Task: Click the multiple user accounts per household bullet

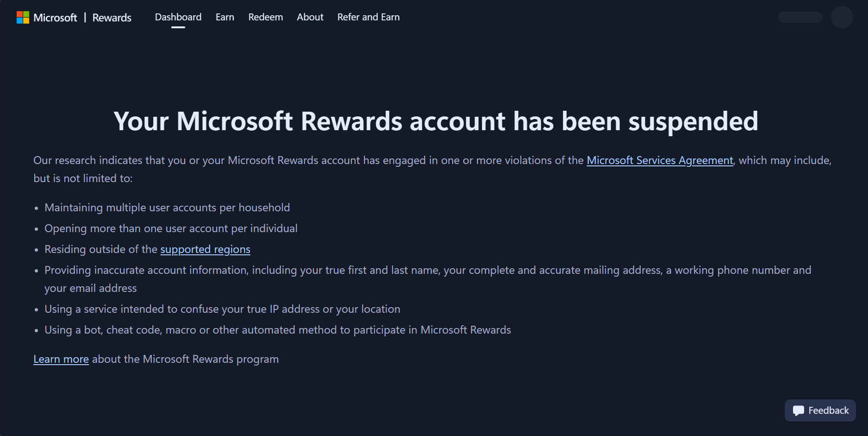Action: coord(167,208)
